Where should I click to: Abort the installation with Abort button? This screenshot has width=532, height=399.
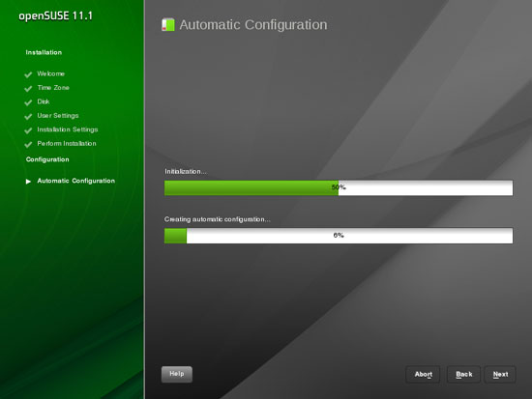[x=423, y=374]
